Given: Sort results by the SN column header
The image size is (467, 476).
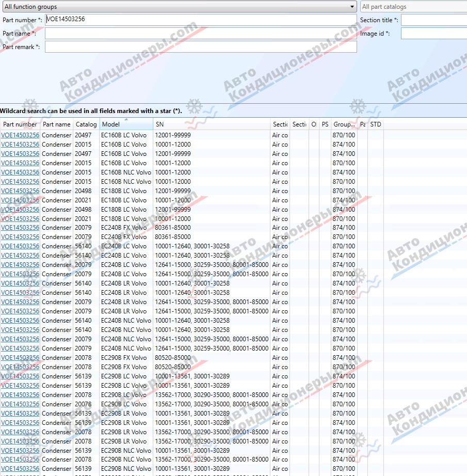Looking at the screenshot, I should tap(212, 124).
